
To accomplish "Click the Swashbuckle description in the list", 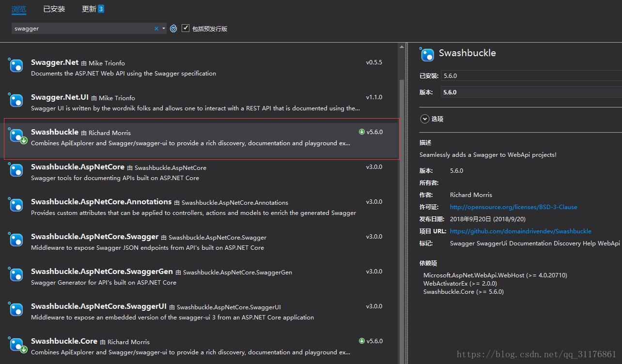I will pyautogui.click(x=190, y=143).
